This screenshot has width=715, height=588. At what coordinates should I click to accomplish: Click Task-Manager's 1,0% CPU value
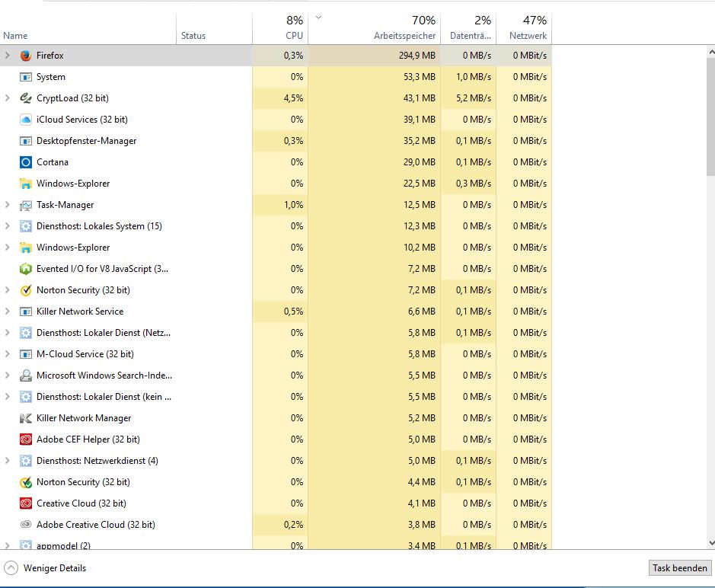click(x=293, y=205)
